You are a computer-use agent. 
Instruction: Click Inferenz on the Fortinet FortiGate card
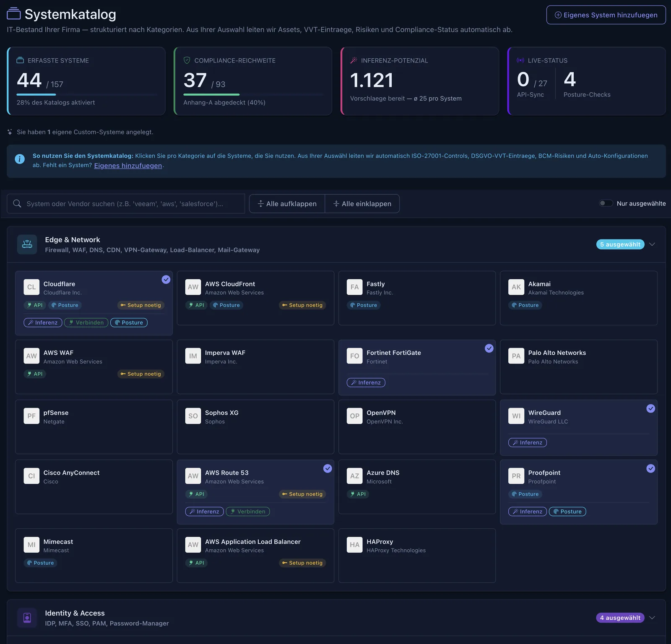coord(366,382)
